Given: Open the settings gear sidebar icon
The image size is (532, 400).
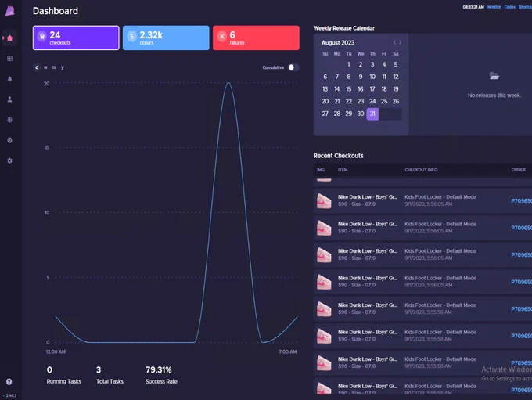Looking at the screenshot, I should tap(10, 160).
